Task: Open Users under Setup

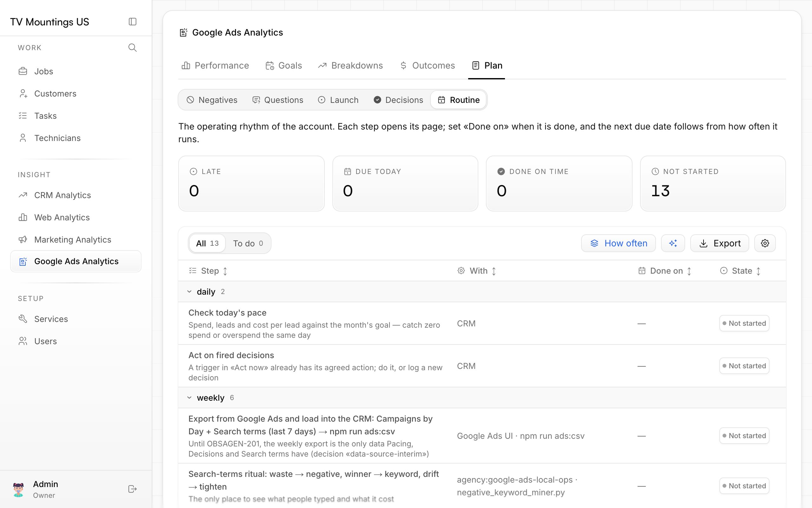Action: 76,341
